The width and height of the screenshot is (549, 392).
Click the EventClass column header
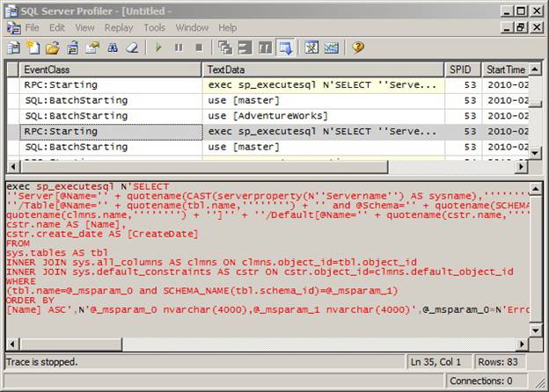tap(110, 69)
